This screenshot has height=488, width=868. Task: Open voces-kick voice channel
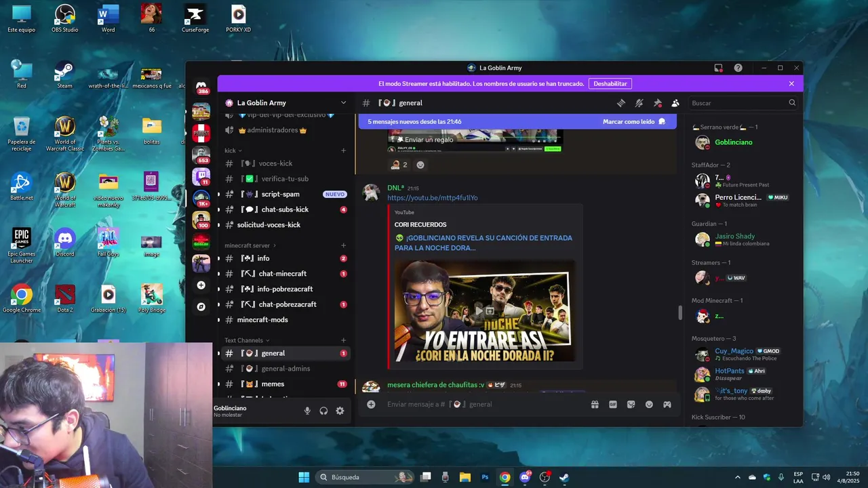285,163
